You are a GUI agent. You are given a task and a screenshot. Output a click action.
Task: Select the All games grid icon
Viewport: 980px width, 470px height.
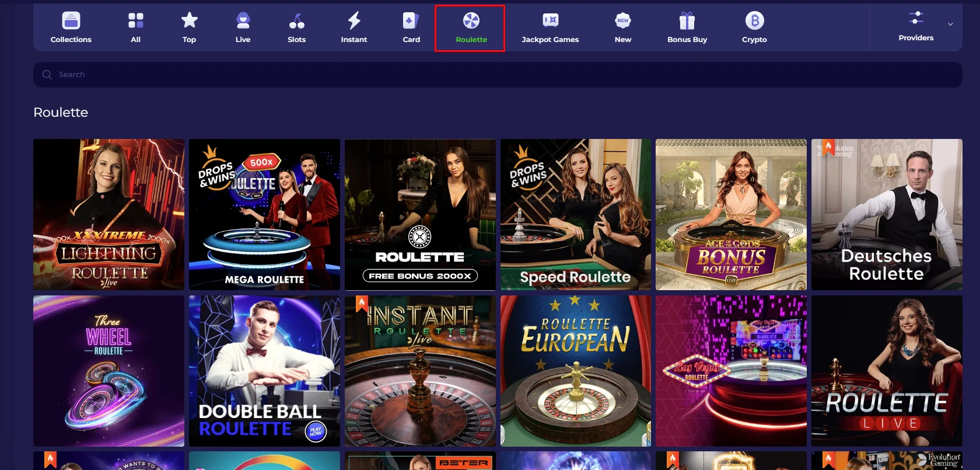(x=136, y=20)
